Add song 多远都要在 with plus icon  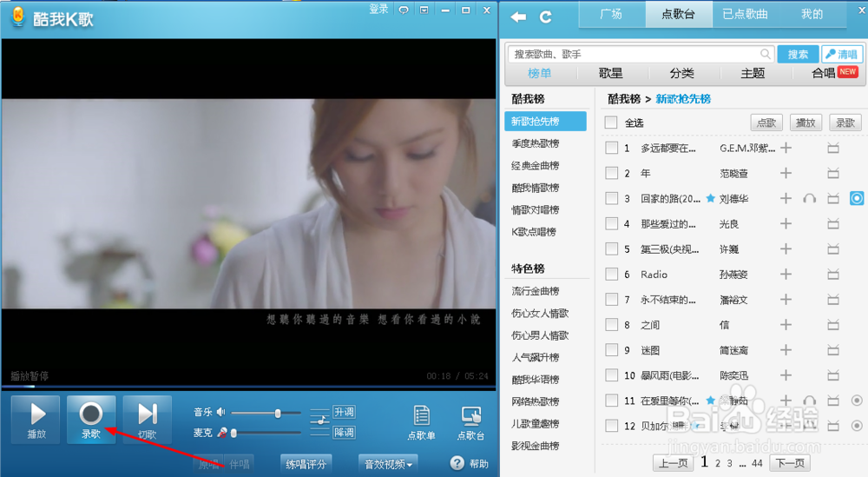point(786,148)
